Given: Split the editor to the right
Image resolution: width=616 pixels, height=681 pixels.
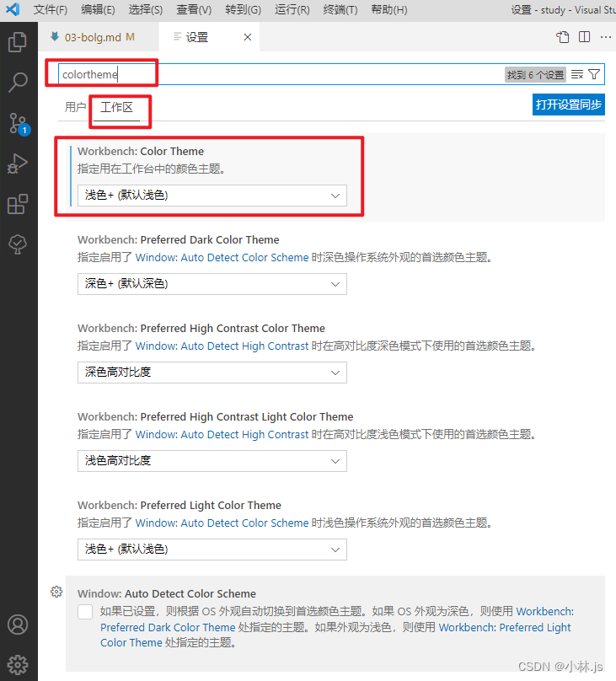Looking at the screenshot, I should coord(584,37).
